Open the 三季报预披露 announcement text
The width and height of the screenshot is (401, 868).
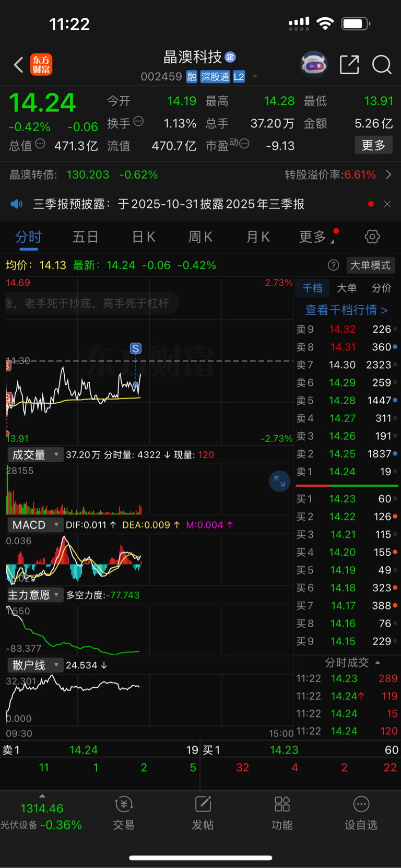coord(169,204)
